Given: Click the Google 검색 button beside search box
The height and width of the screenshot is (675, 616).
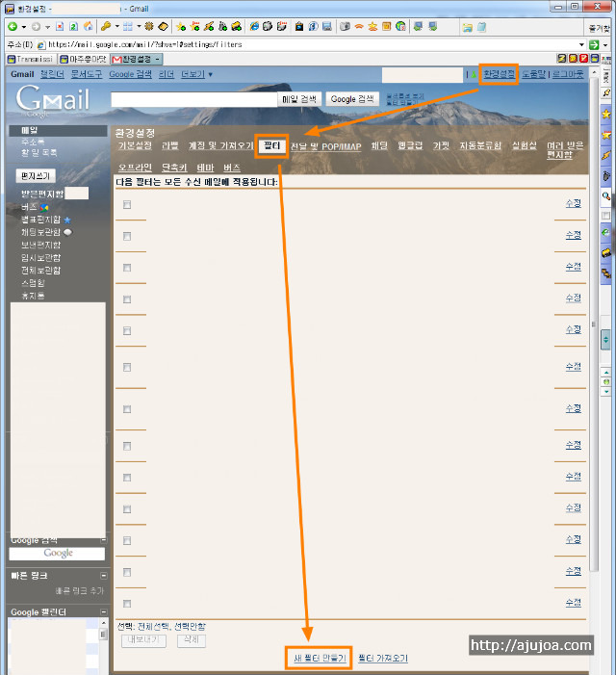Looking at the screenshot, I should pos(352,99).
